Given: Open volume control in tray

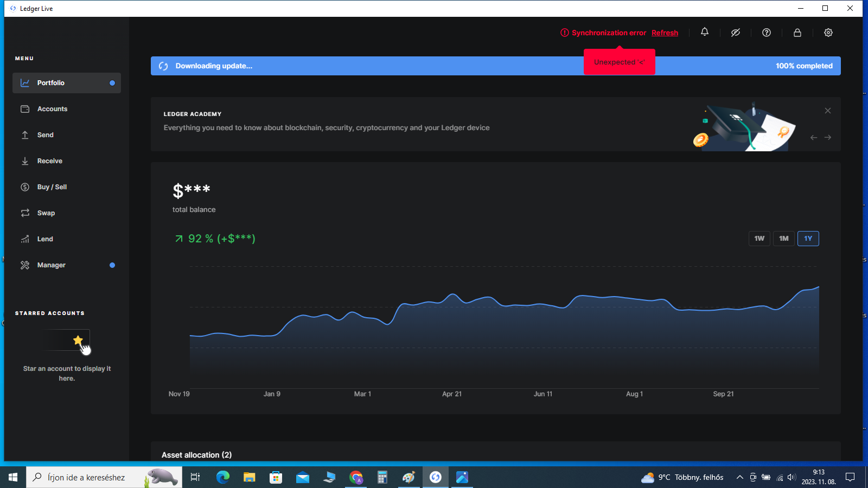Looking at the screenshot, I should [791, 477].
